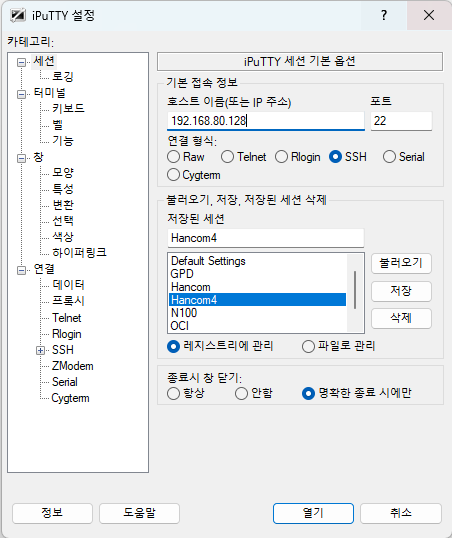This screenshot has height=538, width=452.
Task: Click the 삭제 delete button
Action: pos(401,318)
